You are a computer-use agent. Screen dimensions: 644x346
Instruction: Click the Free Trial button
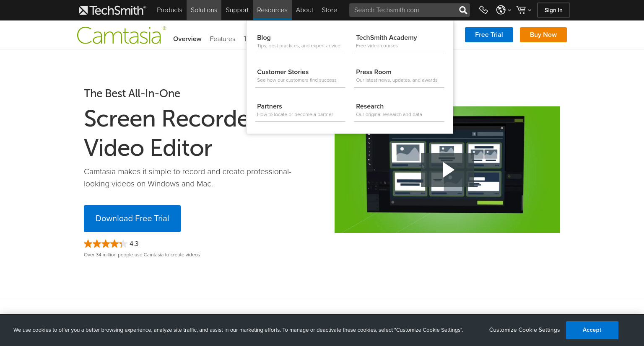(489, 35)
